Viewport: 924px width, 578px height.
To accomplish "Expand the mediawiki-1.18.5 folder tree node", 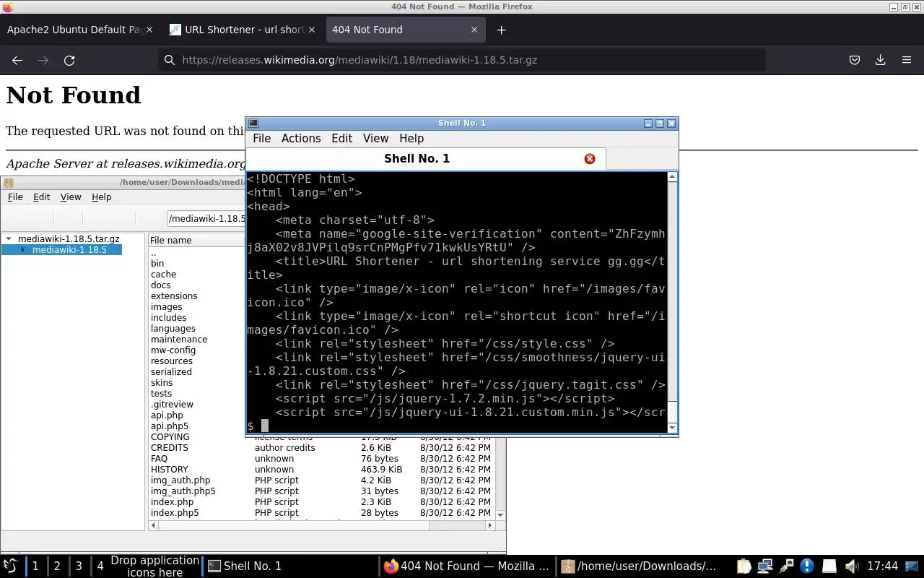I will (23, 250).
